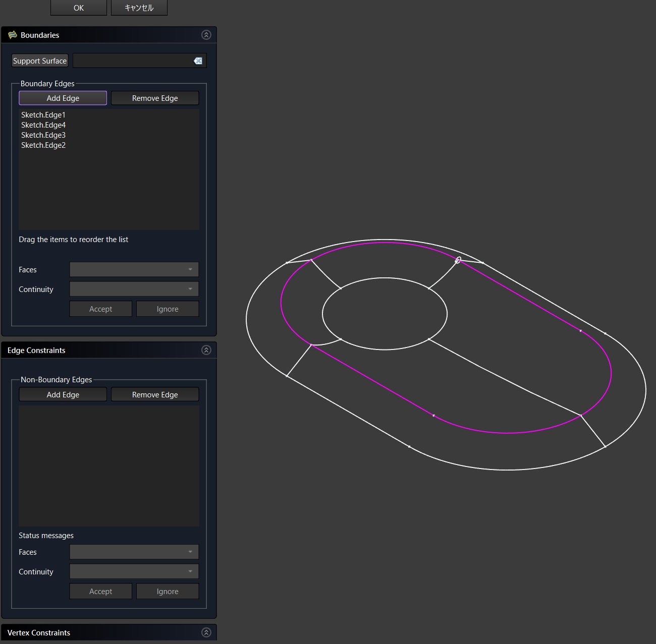The height and width of the screenshot is (644, 656).
Task: Click Add Edge under Boundary Edges
Action: [63, 98]
